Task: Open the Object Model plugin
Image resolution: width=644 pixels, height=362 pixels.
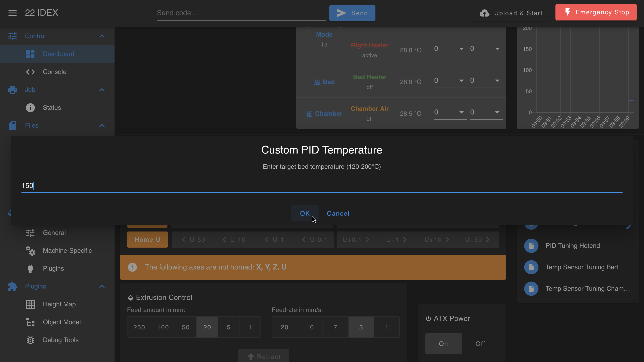Action: (57, 322)
